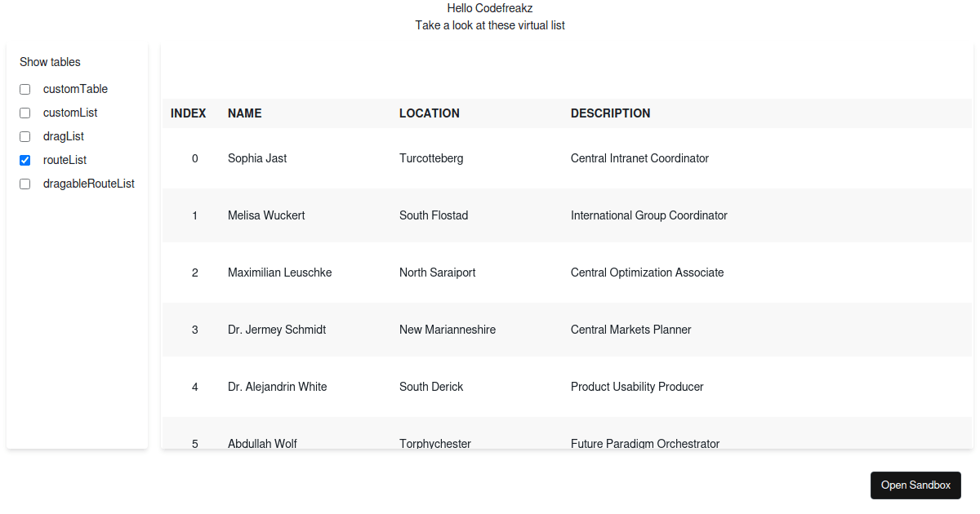The image size is (980, 514).
Task: Click the Show tables heading
Action: click(50, 62)
